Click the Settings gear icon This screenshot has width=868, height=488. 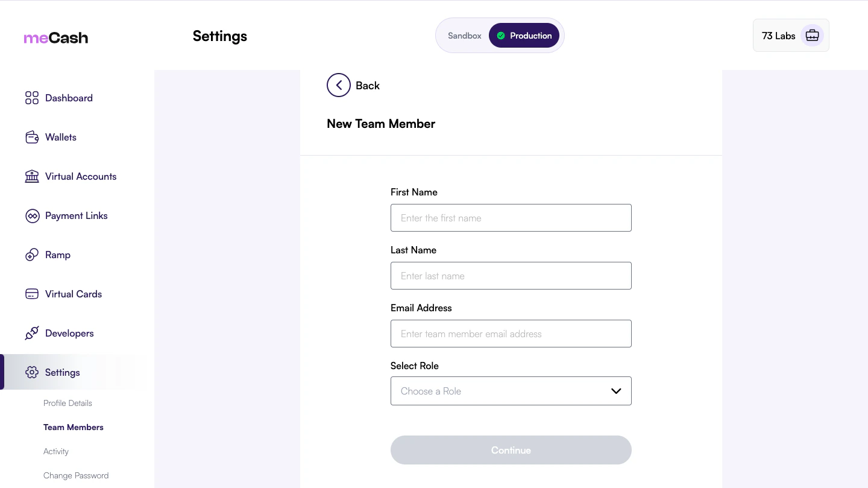32,372
